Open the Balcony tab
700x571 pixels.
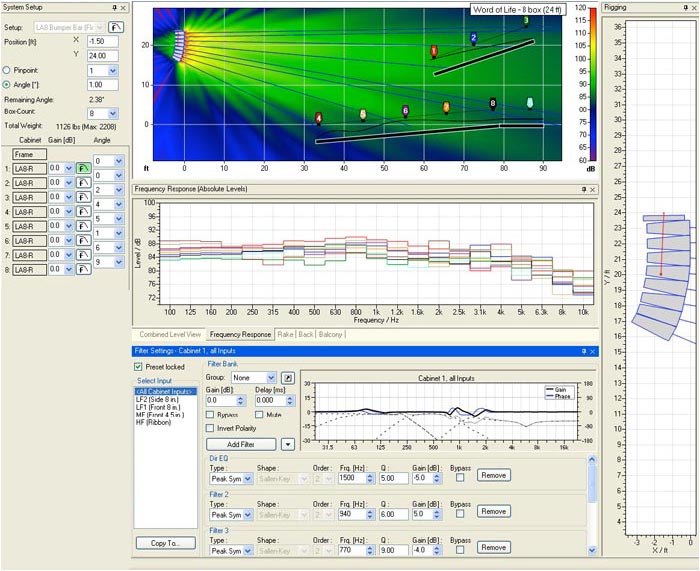[331, 334]
